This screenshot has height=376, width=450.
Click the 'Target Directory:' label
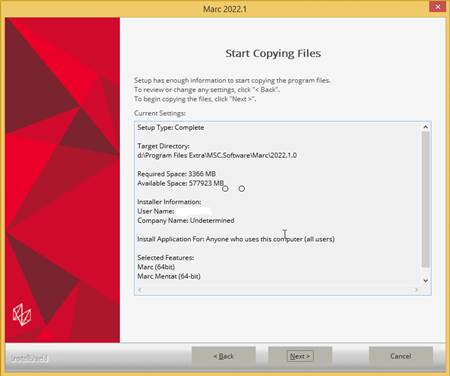[163, 146]
